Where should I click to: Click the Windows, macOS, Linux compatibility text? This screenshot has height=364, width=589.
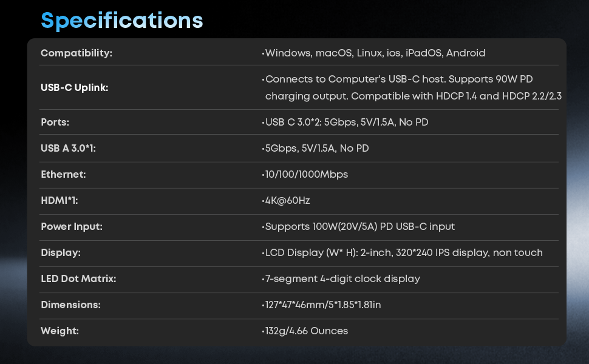click(x=373, y=53)
